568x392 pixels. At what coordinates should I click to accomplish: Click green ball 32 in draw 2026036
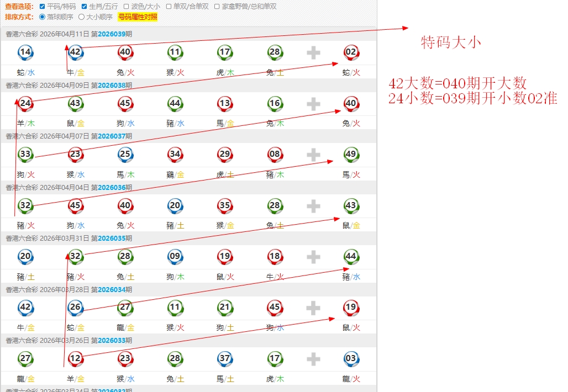tap(25, 206)
